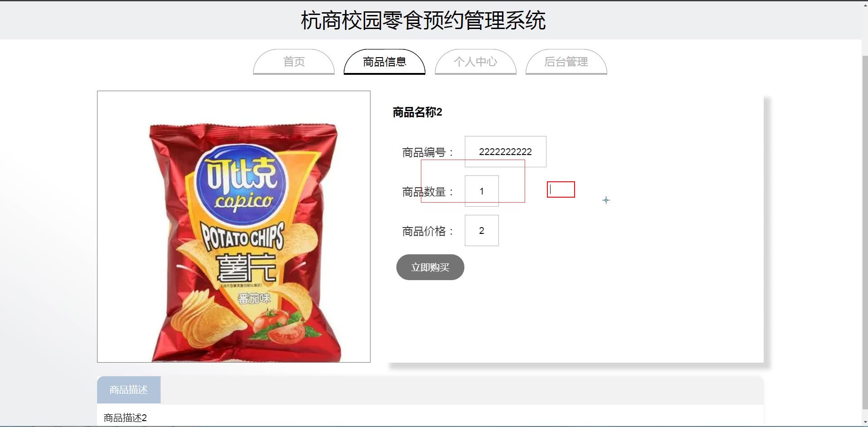Click the 商品名称2 product heading
Image resolution: width=868 pixels, height=427 pixels.
coord(417,112)
